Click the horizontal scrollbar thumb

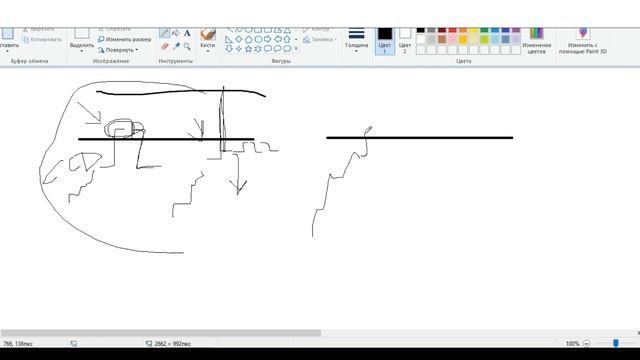coord(161,333)
